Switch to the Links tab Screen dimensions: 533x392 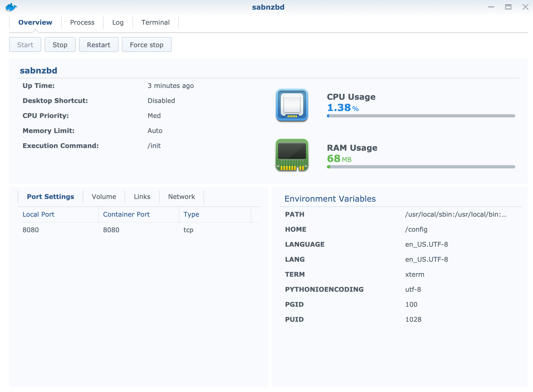tap(142, 197)
